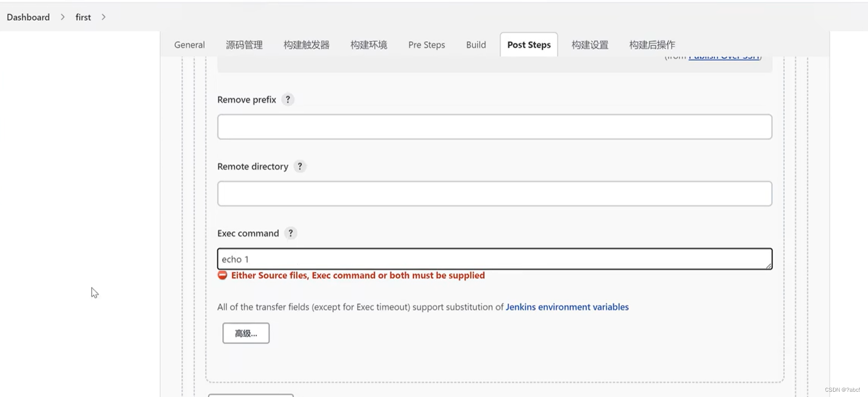The image size is (868, 397).
Task: Switch to the 构建设置 tab
Action: pyautogui.click(x=590, y=45)
